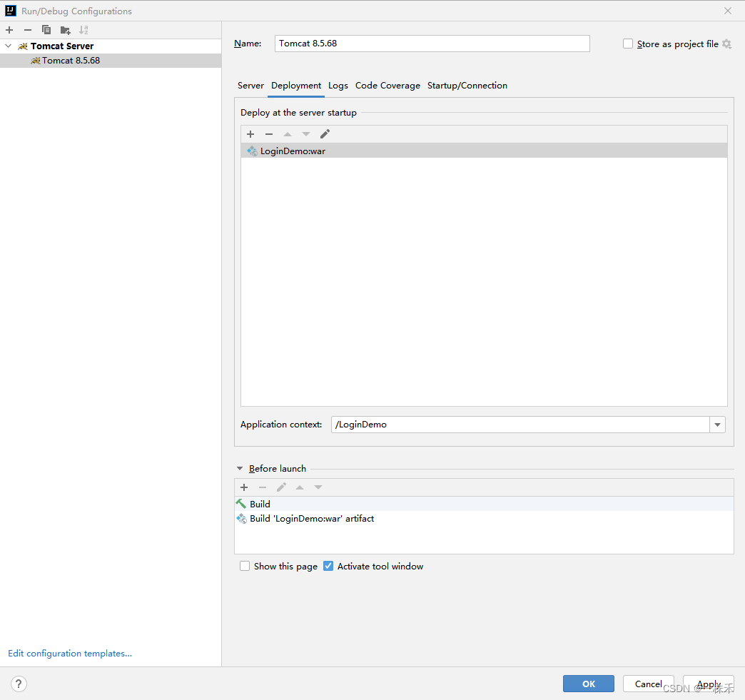Screen dimensions: 745x700
Task: Sort configurations alphabetically
Action: tap(83, 30)
